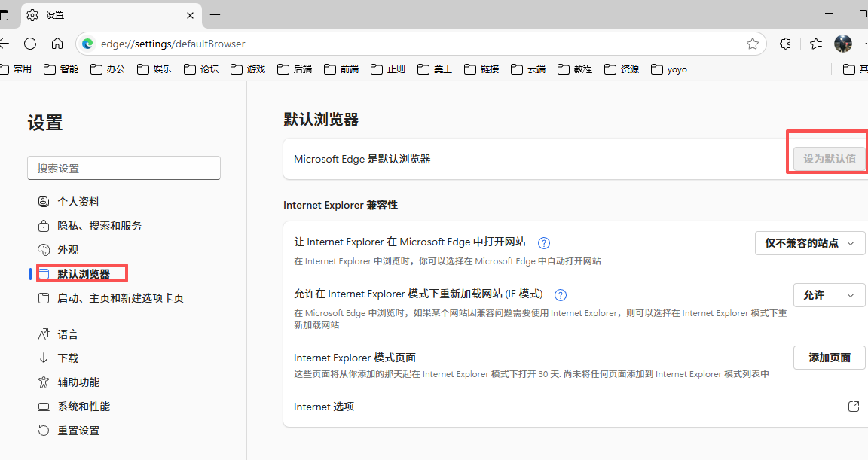Screen dimensions: 868x460
Task: Open Internet 选项 external link icon
Action: pyautogui.click(x=854, y=407)
